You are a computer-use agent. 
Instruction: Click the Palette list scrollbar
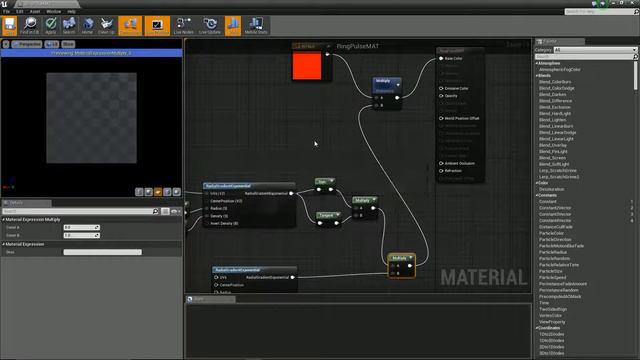pos(636,76)
